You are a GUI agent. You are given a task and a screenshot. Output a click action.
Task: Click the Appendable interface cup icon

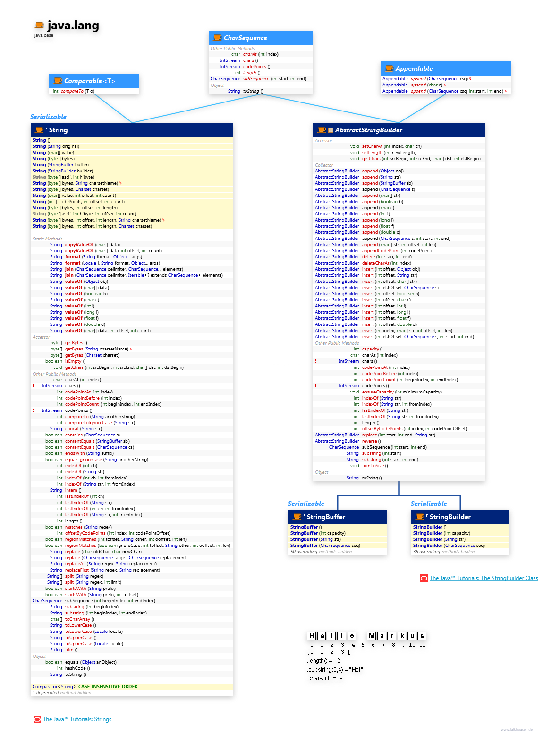pyautogui.click(x=389, y=68)
